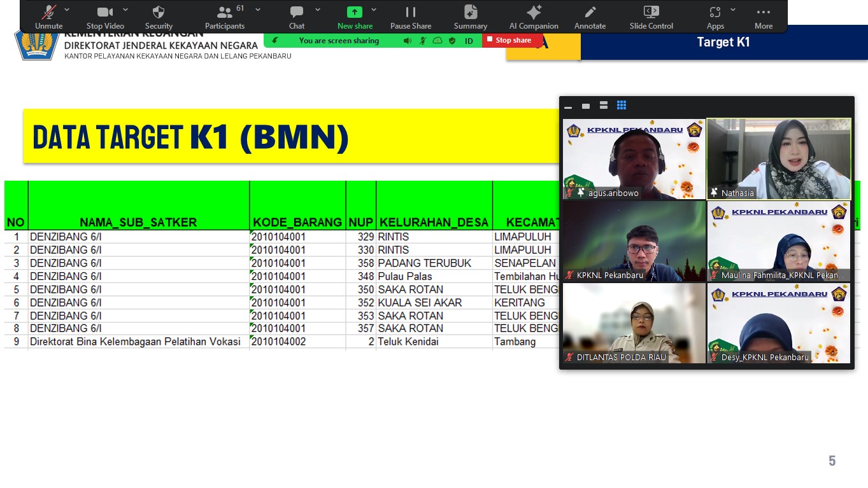The height and width of the screenshot is (488, 868).
Task: Click the green New share button
Action: 355,17
